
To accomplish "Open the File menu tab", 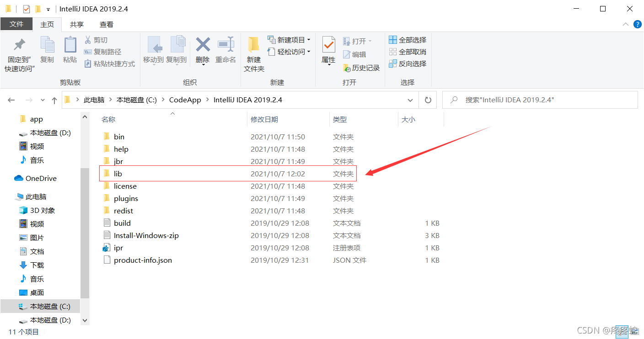I will click(x=16, y=24).
